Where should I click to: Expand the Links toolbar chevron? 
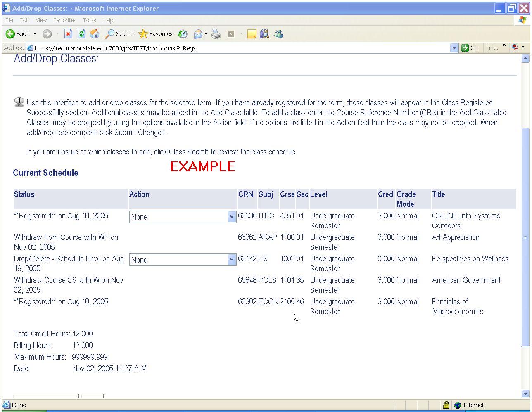[504, 46]
